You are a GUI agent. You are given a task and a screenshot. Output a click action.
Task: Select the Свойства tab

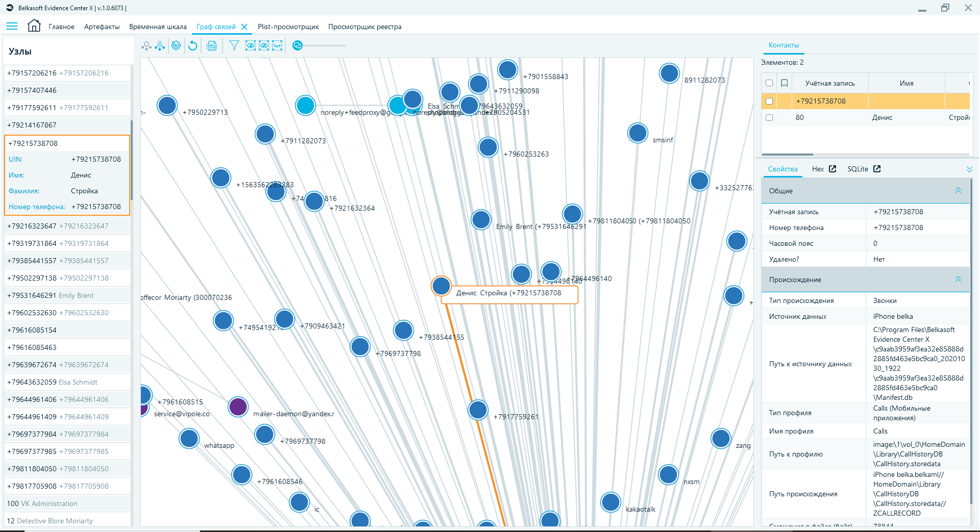782,169
